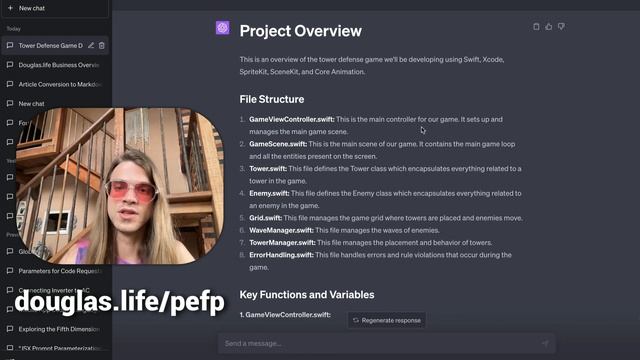This screenshot has width=640, height=360.
Task: Open Douglas.life Business Overview chat
Action: pos(56,65)
